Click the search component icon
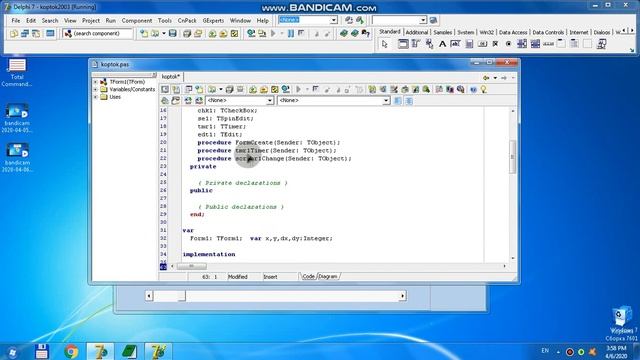Image resolution: width=640 pixels, height=360 pixels. point(68,33)
